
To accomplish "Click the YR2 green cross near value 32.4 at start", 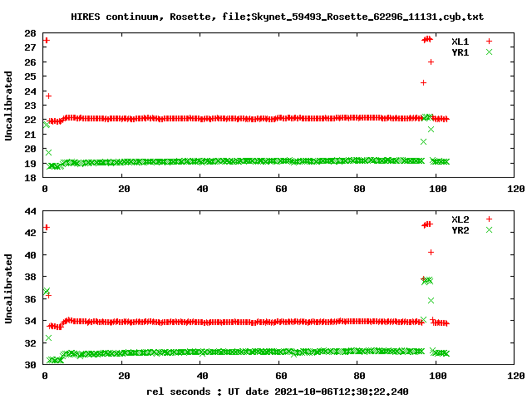I will [x=48, y=338].
